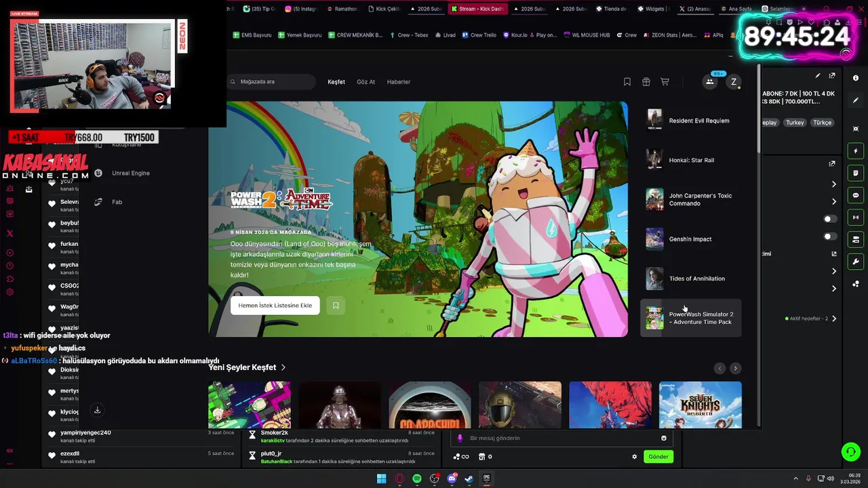Select Honkai: Star Rail in carousel list
Screen dimensions: 868x488
click(691, 160)
